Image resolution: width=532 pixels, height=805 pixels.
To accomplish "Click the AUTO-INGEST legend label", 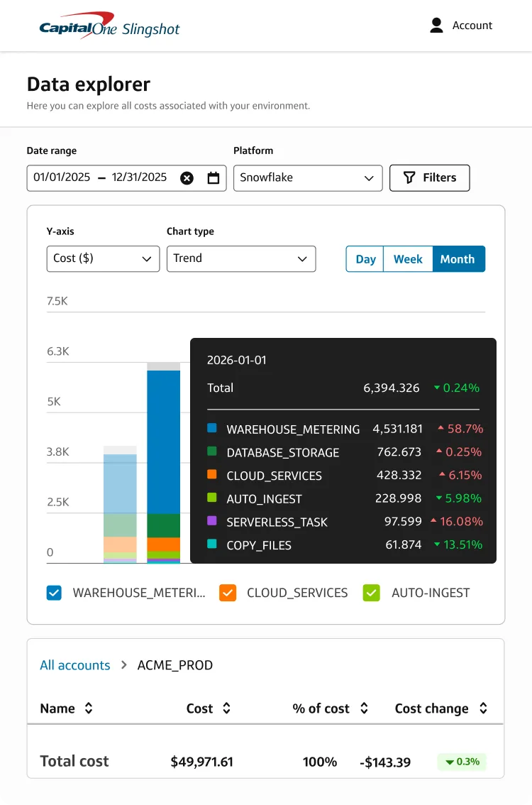I will click(431, 593).
